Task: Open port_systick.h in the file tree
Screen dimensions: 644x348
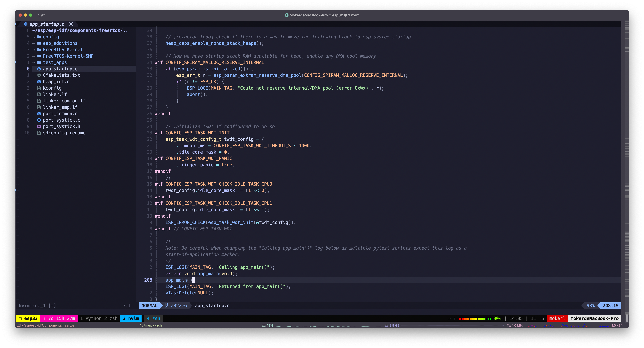Action: click(61, 126)
